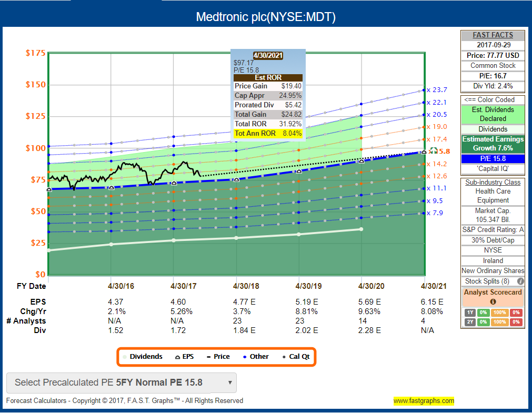
Task: Click the Est. Dividends Declared color box
Action: 493,114
